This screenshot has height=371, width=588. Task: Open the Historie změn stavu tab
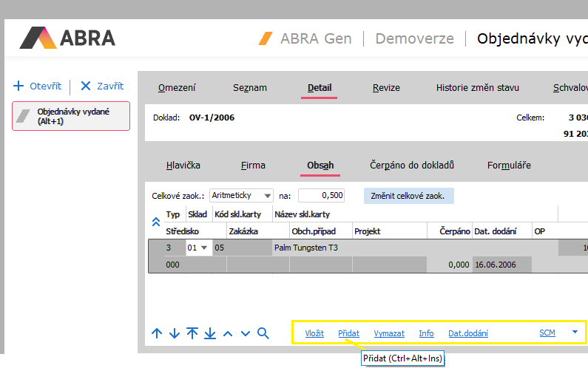click(x=477, y=88)
